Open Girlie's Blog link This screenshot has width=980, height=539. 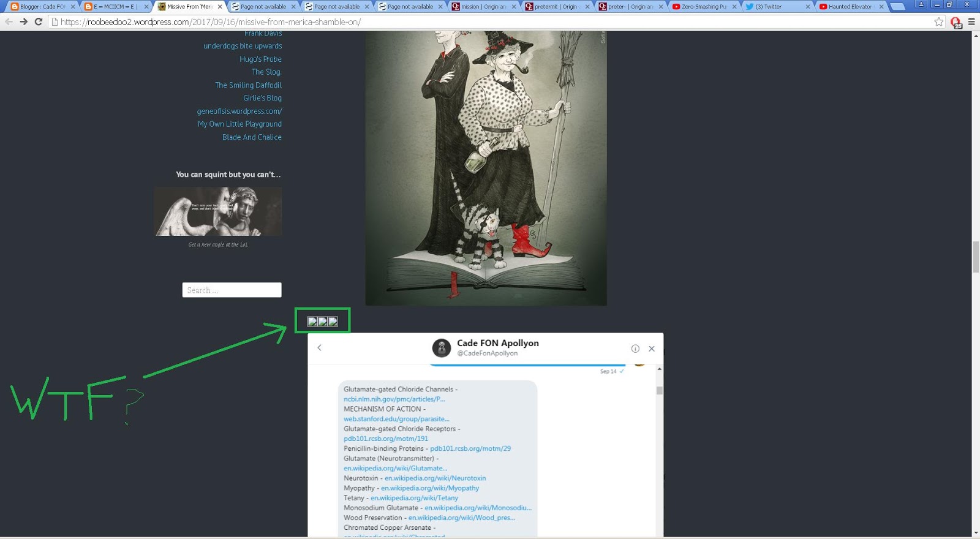pyautogui.click(x=262, y=98)
